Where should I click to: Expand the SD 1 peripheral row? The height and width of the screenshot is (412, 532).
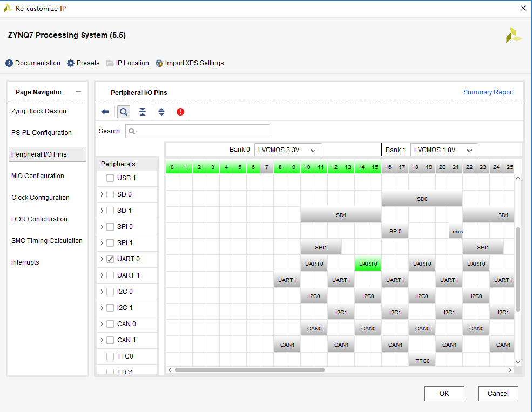pos(102,211)
